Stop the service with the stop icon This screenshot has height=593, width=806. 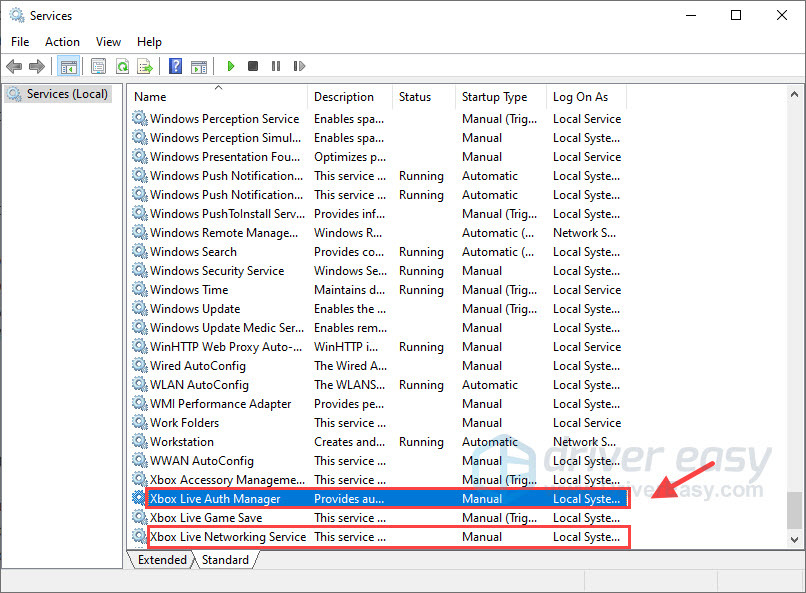click(x=252, y=66)
